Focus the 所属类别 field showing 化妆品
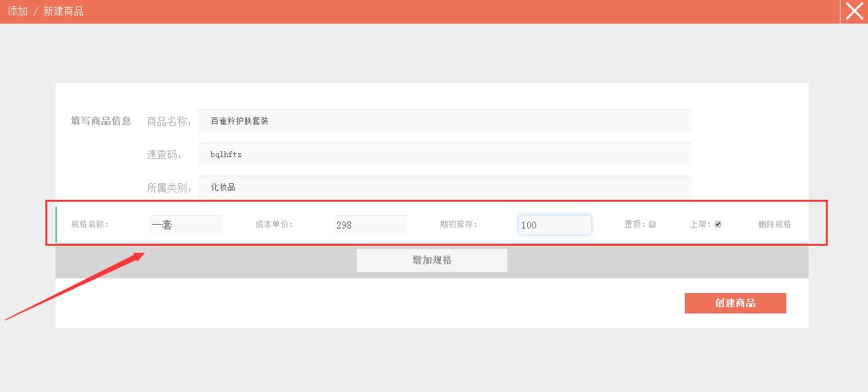The image size is (868, 392). (445, 186)
